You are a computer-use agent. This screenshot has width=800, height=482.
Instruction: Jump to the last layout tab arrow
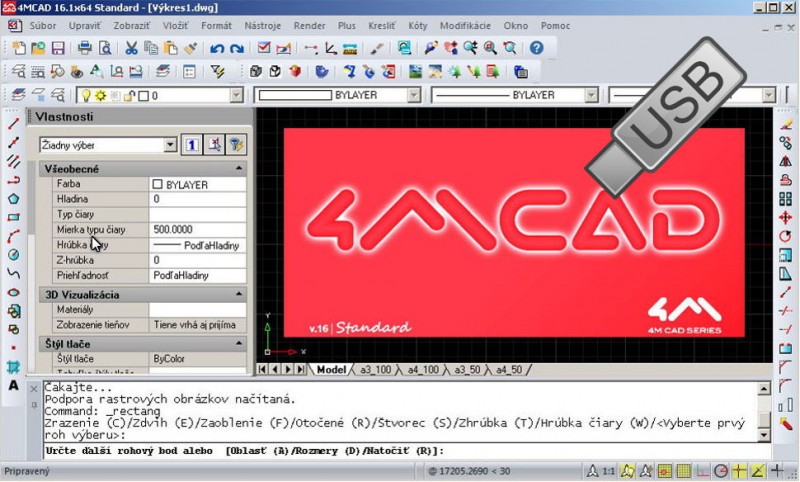tap(301, 369)
